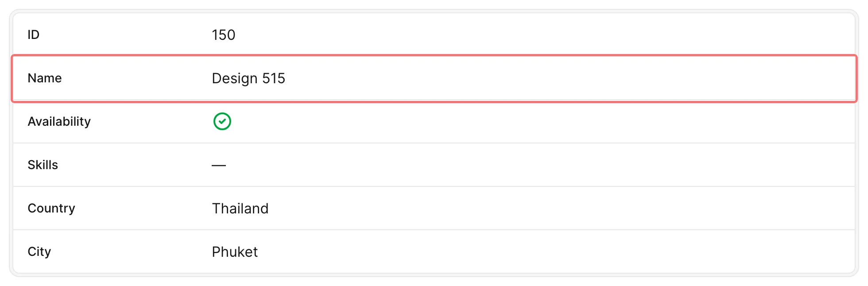Select the Name field label

45,78
